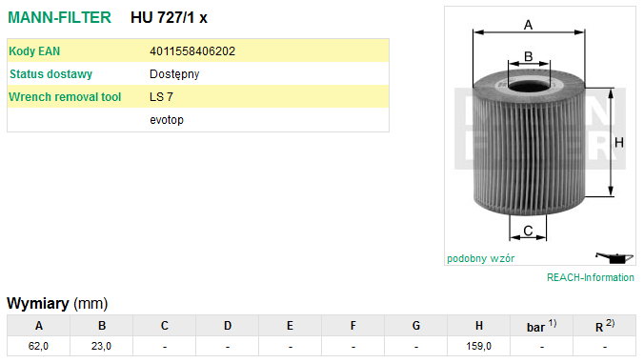Select the Status dostawy label
Viewport: 644px width, 363px height.
point(50,74)
